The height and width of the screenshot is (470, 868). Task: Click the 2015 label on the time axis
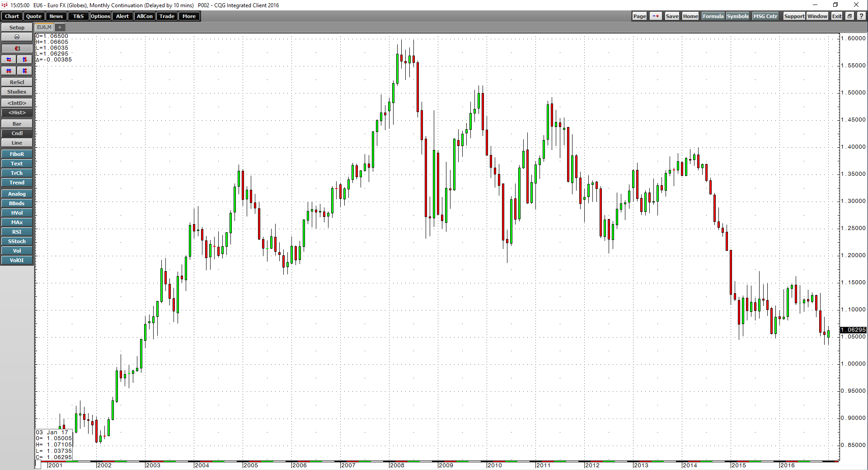[x=738, y=465]
